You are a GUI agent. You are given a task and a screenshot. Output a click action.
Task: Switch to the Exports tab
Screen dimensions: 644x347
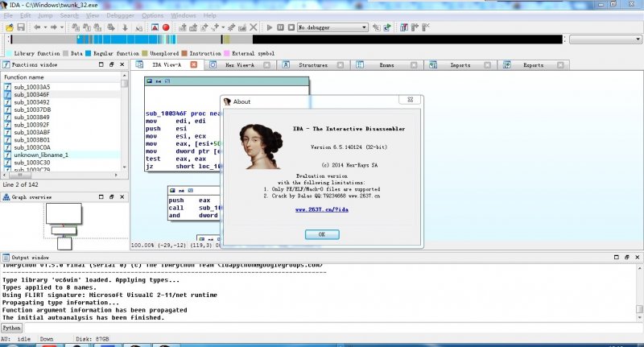534,65
